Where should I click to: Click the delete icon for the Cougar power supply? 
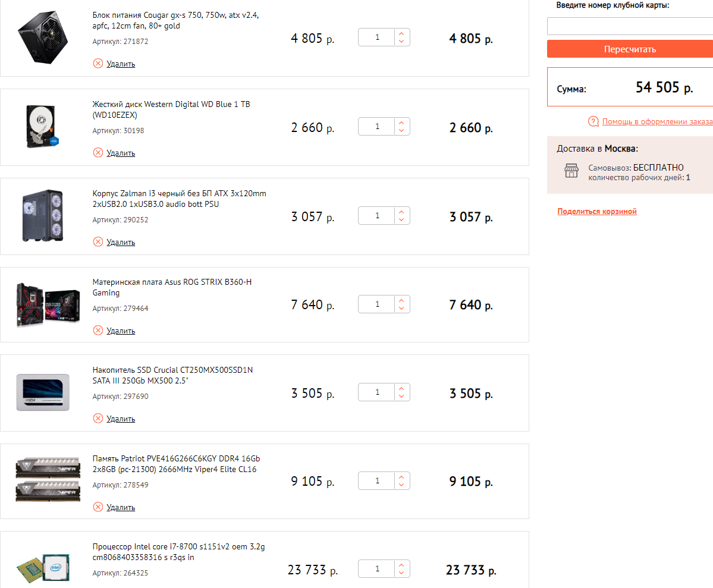pyautogui.click(x=98, y=64)
